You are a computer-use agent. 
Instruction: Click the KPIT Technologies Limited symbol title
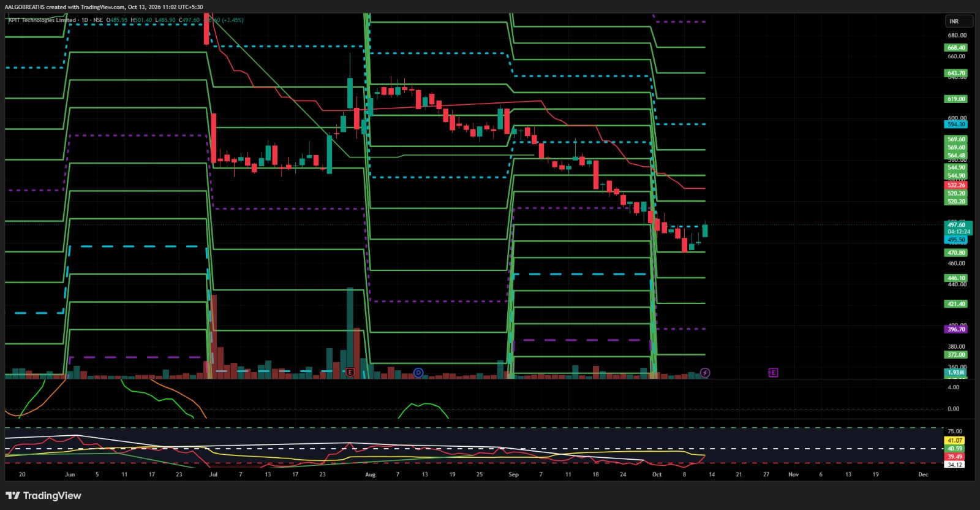pyautogui.click(x=42, y=20)
